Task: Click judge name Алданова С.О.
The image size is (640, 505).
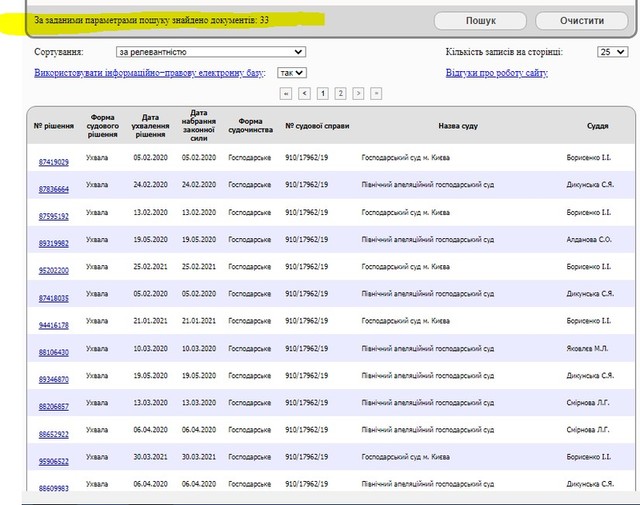Action: click(589, 240)
